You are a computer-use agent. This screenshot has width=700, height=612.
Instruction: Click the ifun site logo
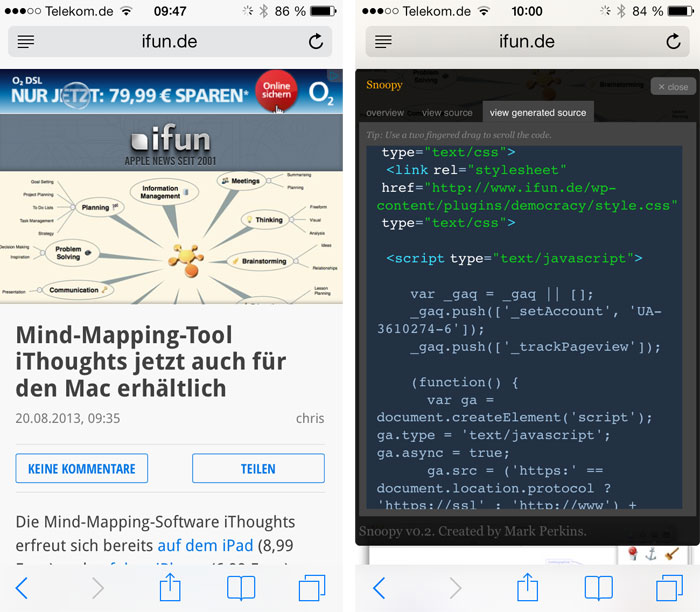170,144
